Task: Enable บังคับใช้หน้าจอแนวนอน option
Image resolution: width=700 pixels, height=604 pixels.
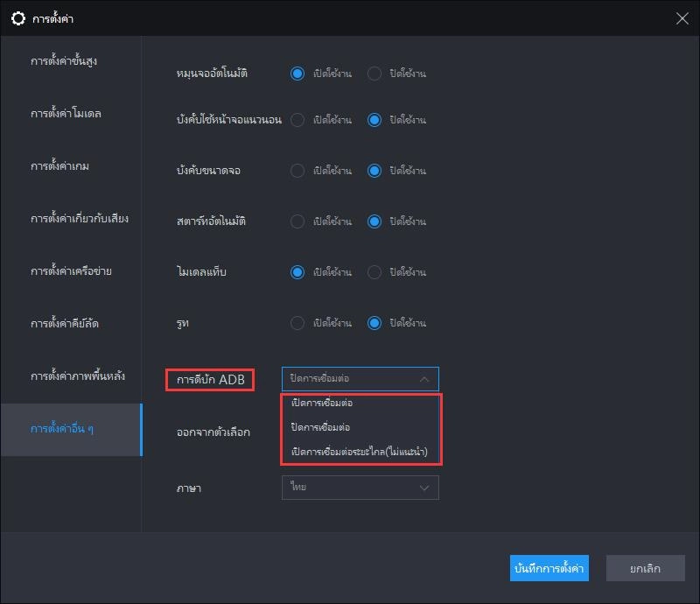Action: (x=297, y=120)
